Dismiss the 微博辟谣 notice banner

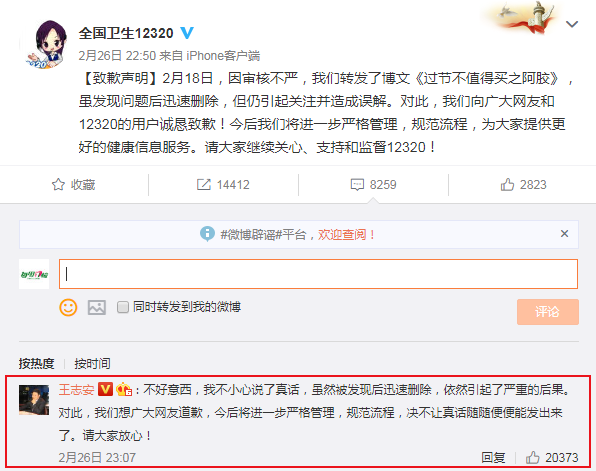click(564, 233)
